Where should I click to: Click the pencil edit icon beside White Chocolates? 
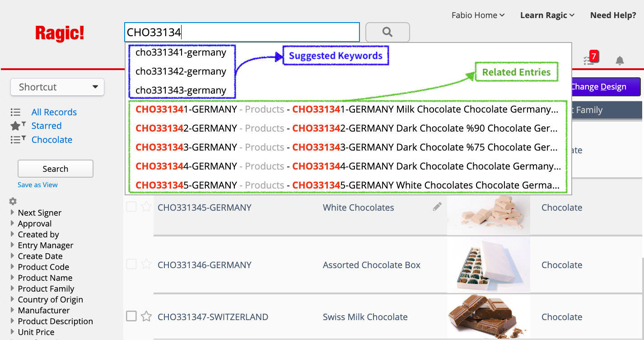437,207
